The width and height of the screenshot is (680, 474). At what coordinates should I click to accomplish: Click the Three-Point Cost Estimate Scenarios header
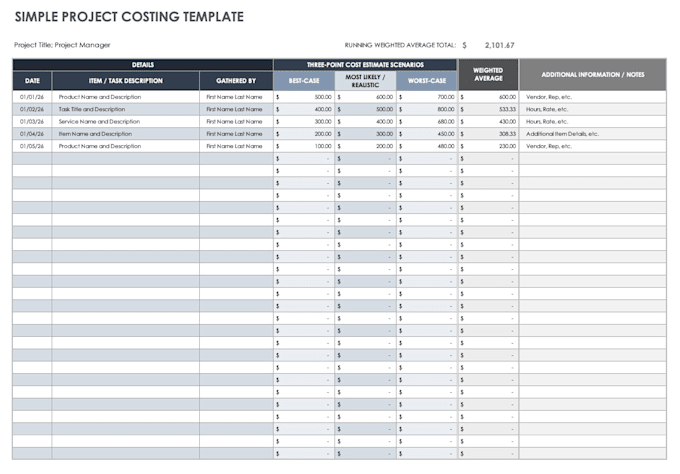365,65
